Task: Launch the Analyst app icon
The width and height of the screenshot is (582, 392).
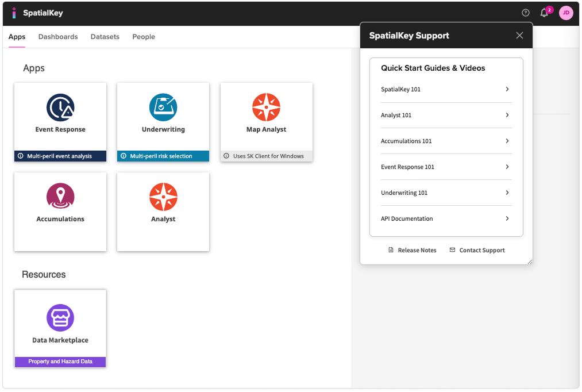Action: point(163,197)
